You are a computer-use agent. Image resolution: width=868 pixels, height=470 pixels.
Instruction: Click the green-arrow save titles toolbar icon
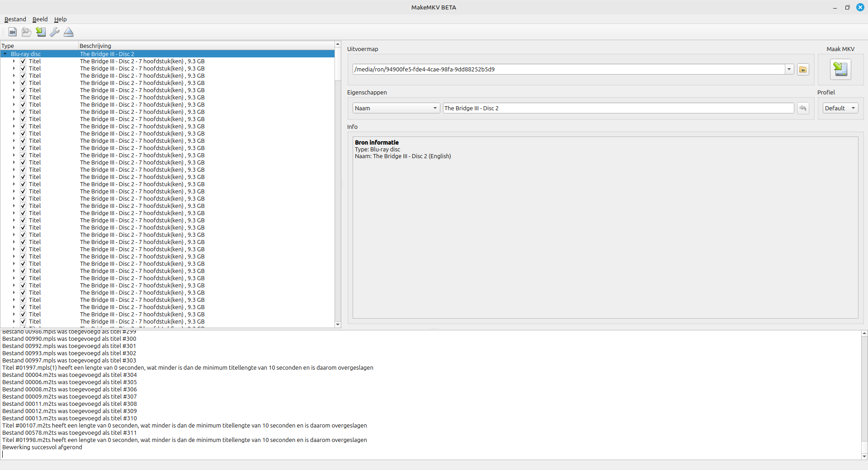click(41, 32)
